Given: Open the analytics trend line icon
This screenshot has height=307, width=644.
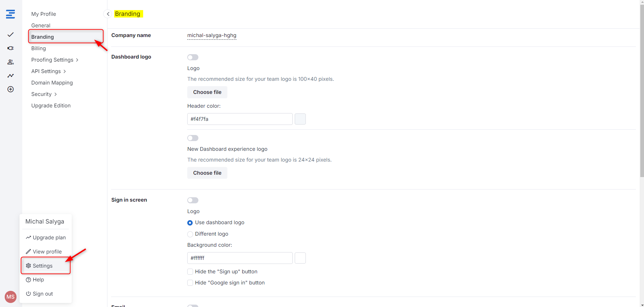Looking at the screenshot, I should [x=10, y=75].
